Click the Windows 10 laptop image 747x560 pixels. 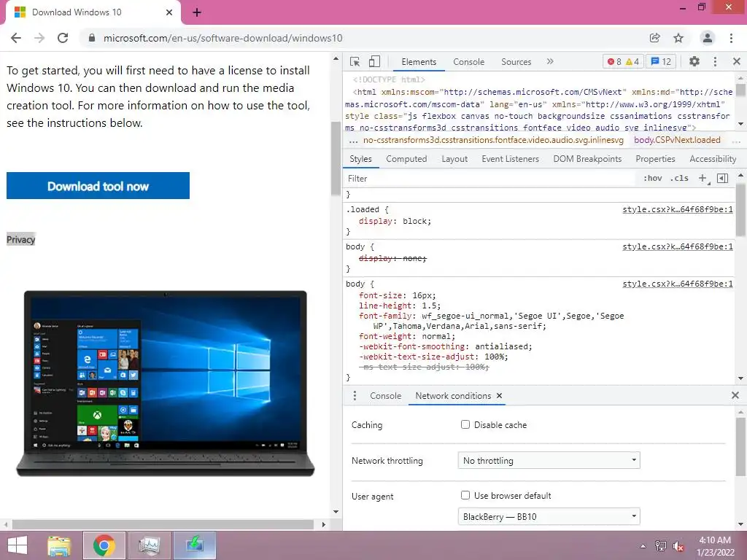click(x=166, y=384)
